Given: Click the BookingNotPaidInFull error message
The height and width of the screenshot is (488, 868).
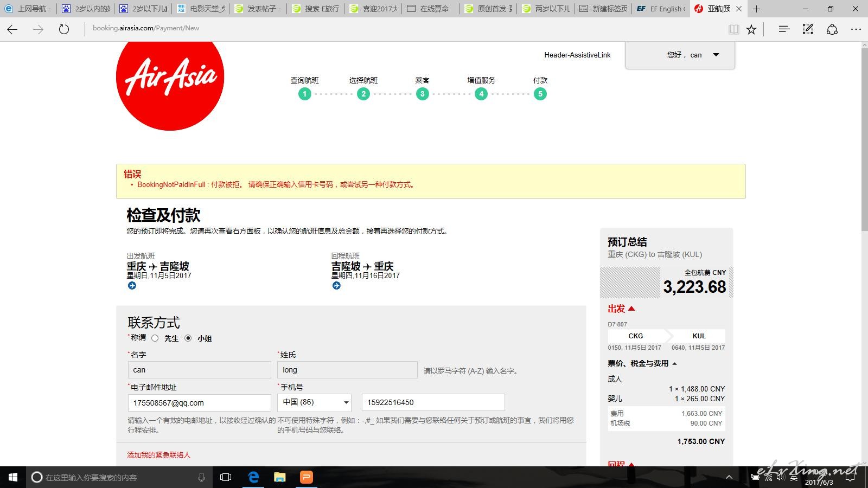Looking at the screenshot, I should pyautogui.click(x=277, y=184).
